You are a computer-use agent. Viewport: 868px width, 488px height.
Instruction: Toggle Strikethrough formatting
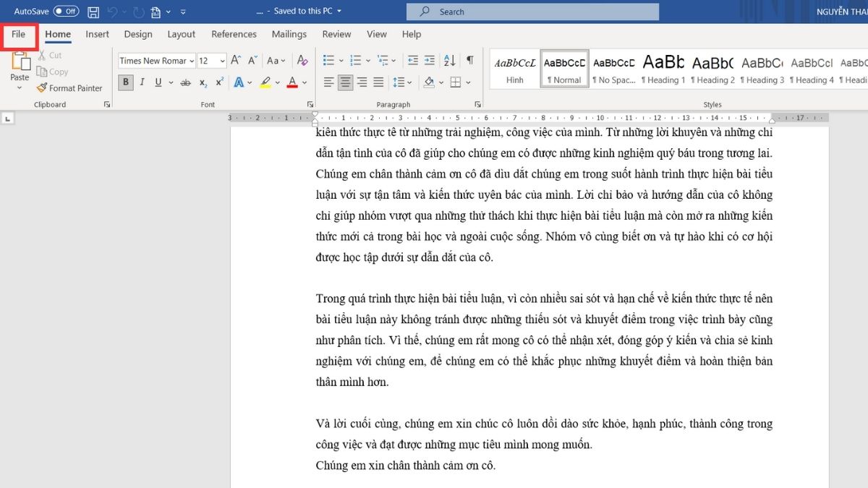[186, 82]
